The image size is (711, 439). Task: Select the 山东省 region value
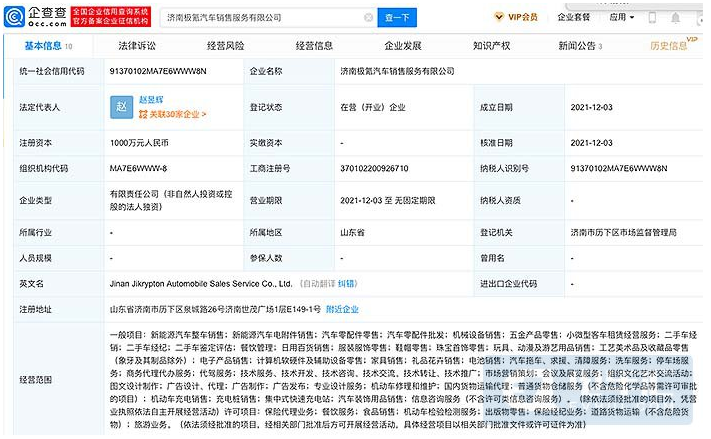point(352,233)
